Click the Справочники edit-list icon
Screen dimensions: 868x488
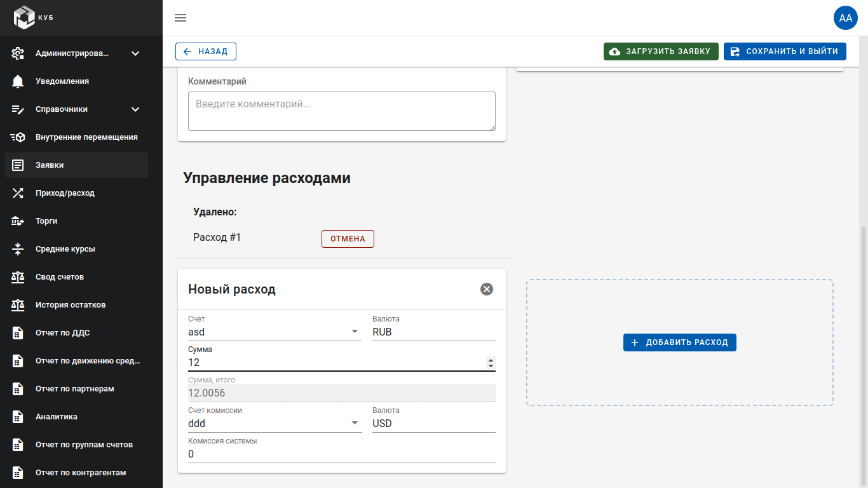pyautogui.click(x=18, y=109)
